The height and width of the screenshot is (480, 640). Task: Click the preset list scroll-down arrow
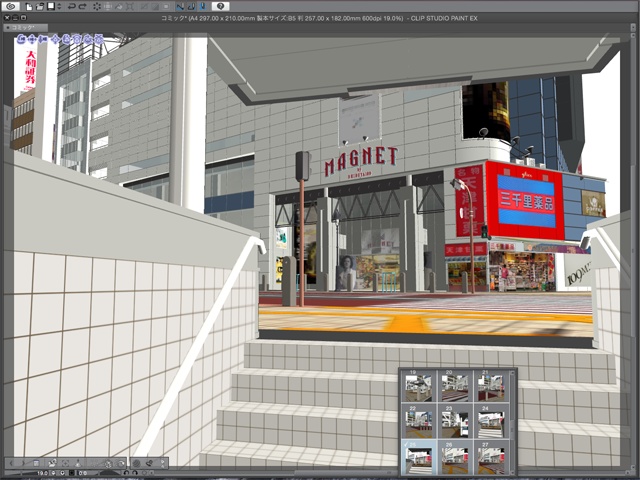pos(512,472)
